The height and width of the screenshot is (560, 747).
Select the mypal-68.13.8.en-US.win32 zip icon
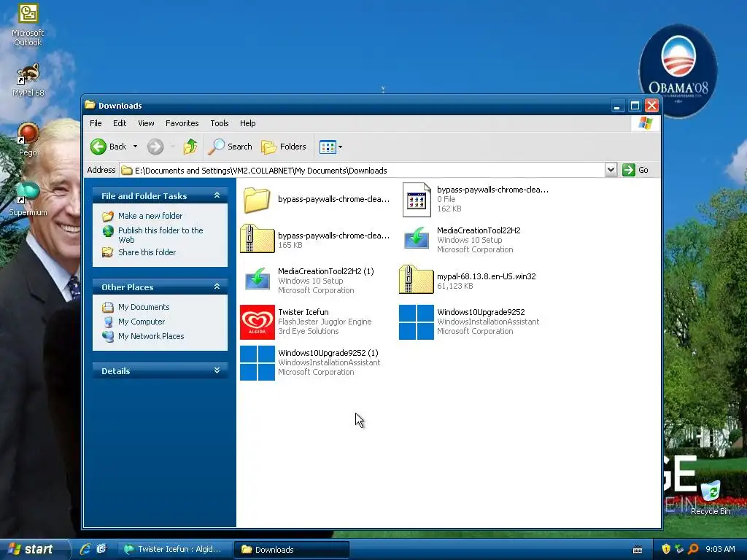(417, 281)
